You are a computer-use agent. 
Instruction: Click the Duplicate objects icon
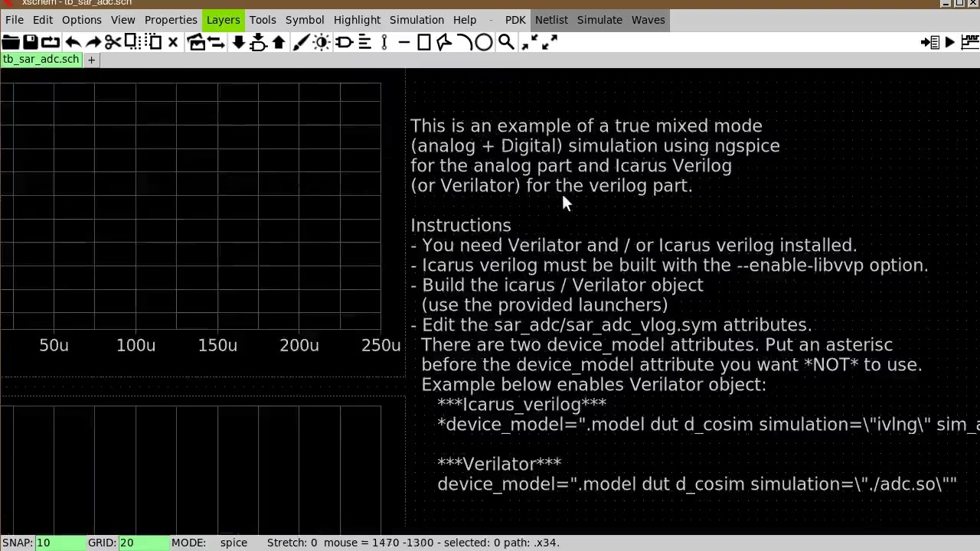coord(196,42)
